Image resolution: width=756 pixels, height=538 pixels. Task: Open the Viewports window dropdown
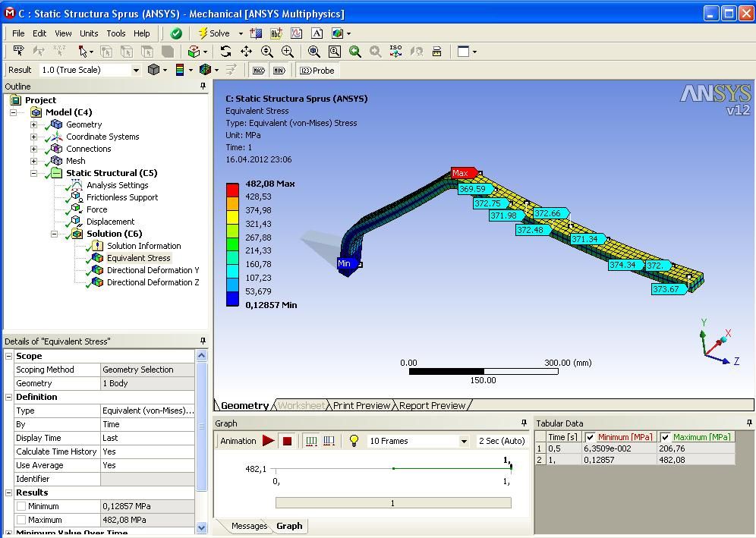(475, 52)
